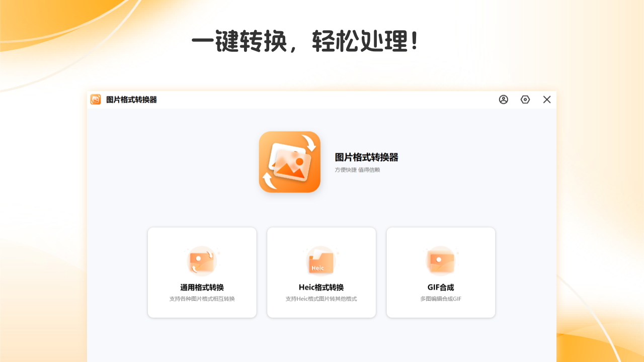Open the 通用格式转换 tool icon
The height and width of the screenshot is (362, 644).
click(202, 260)
